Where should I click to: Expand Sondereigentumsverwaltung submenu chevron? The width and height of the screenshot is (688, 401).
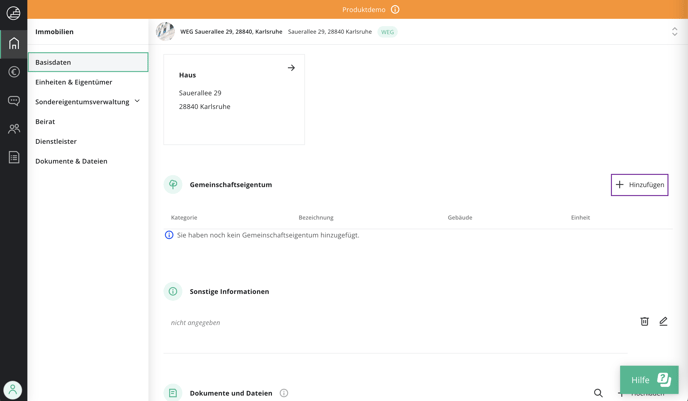137,101
